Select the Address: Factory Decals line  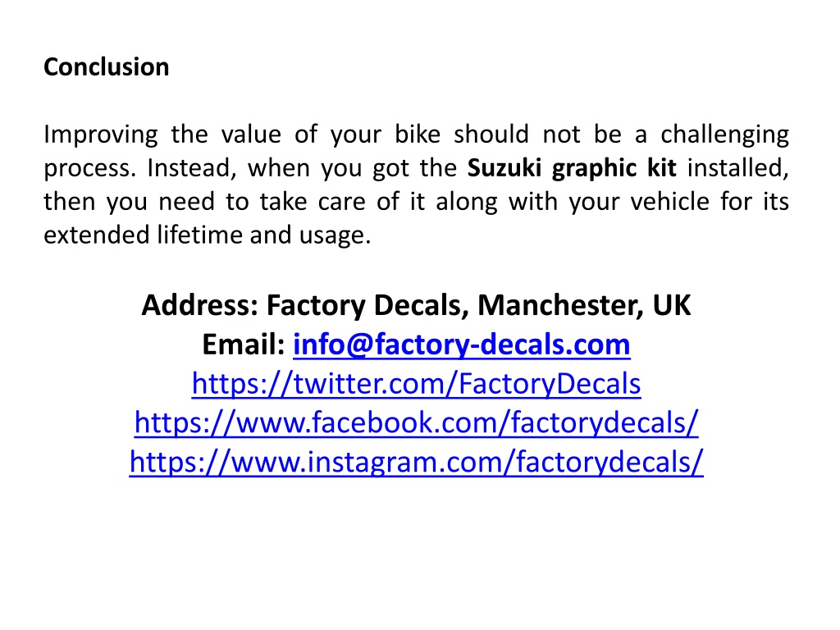(x=416, y=305)
